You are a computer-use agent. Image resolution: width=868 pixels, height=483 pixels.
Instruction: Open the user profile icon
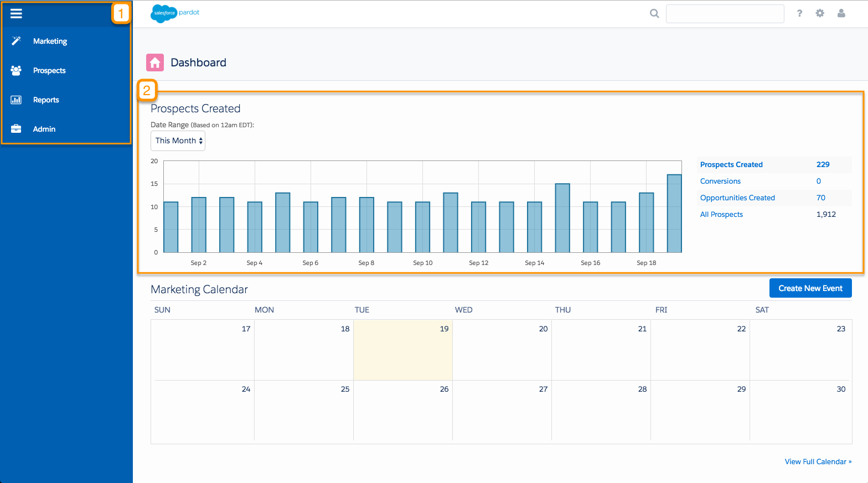point(841,13)
